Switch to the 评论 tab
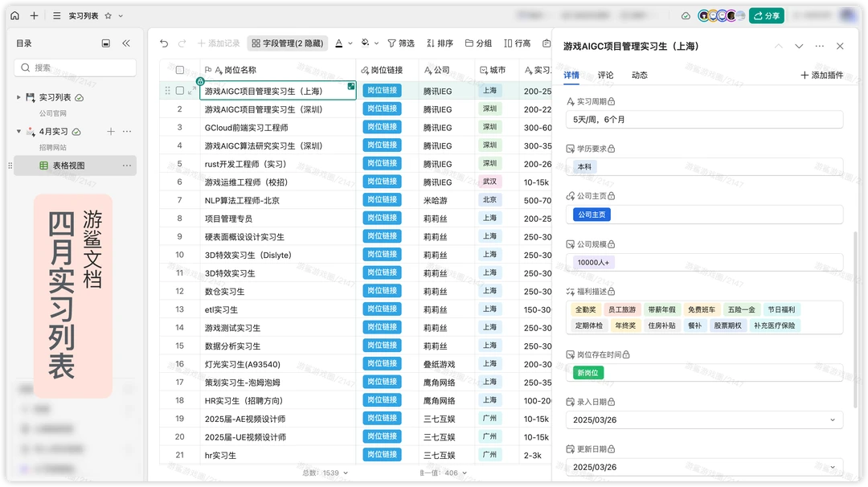Image resolution: width=868 pixels, height=487 pixels. [x=605, y=75]
